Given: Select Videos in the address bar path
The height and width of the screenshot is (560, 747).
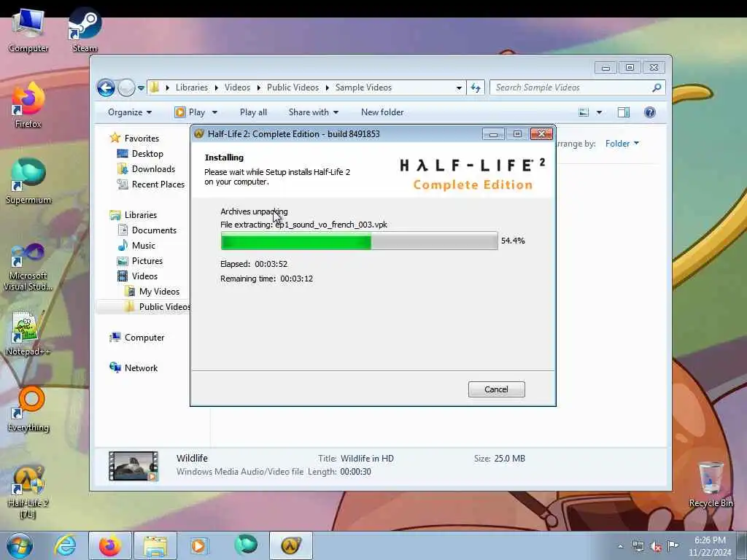Looking at the screenshot, I should pos(237,87).
